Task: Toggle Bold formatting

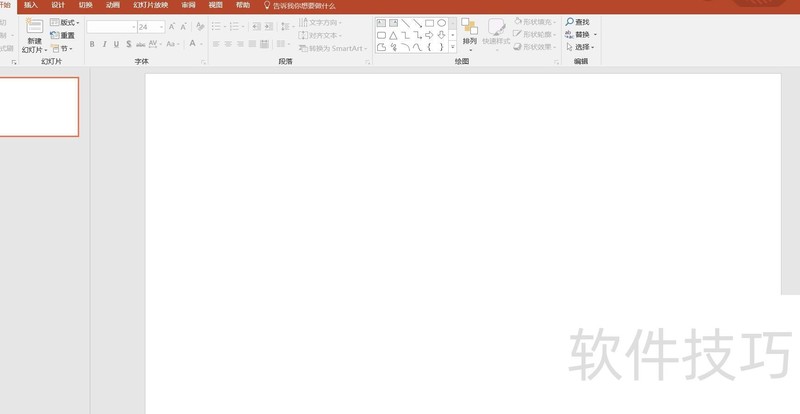Action: [x=92, y=44]
